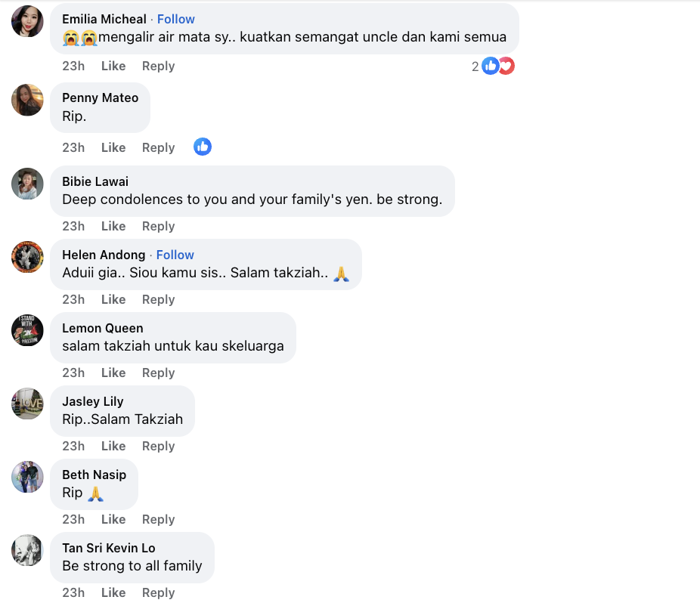Like Emilia Micheal's comment

click(x=113, y=66)
